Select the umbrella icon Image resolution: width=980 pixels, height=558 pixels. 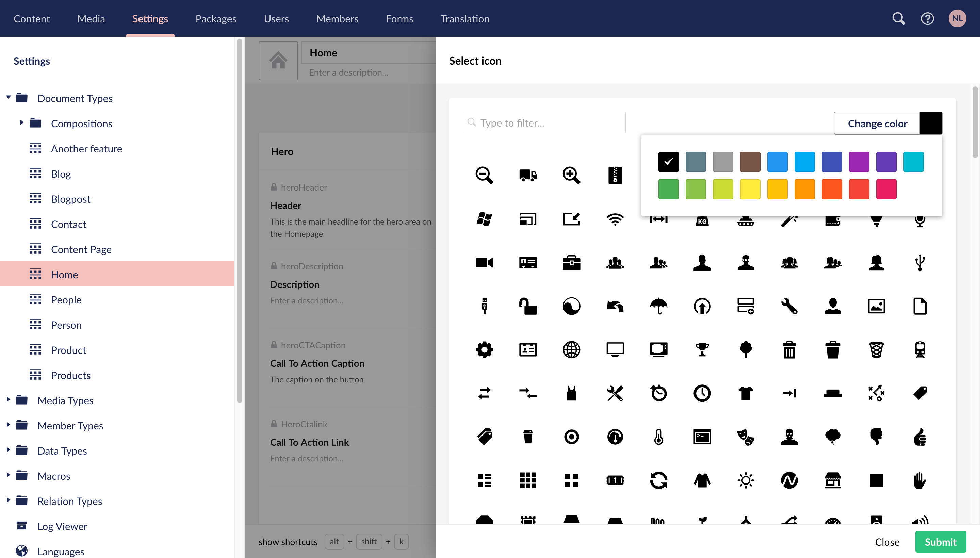pyautogui.click(x=659, y=306)
